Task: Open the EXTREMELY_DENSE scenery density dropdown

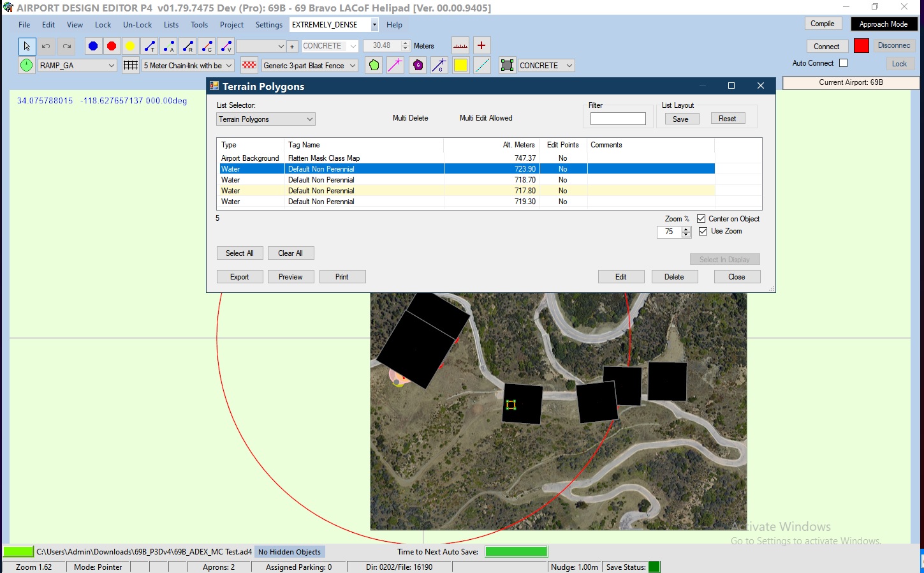Action: 374,25
